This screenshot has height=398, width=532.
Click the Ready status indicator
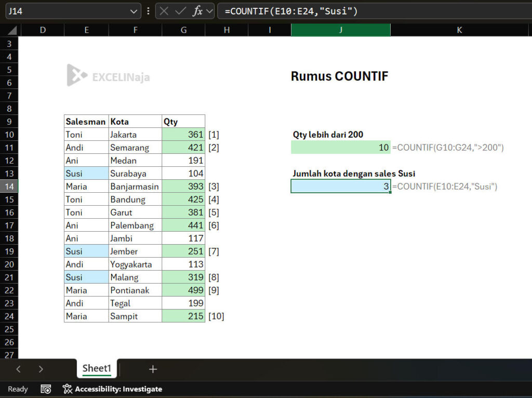[x=17, y=389]
